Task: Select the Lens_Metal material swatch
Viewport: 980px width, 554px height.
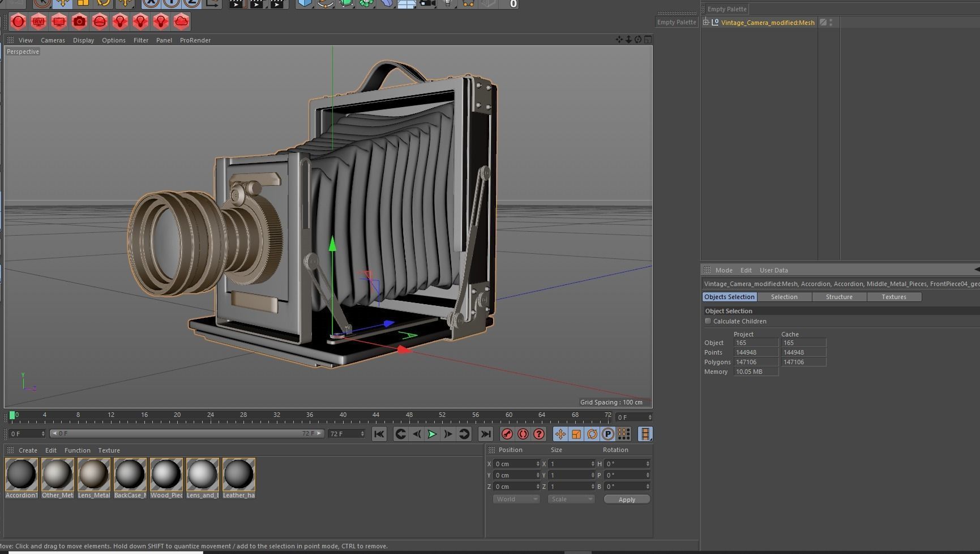Action: tap(94, 474)
